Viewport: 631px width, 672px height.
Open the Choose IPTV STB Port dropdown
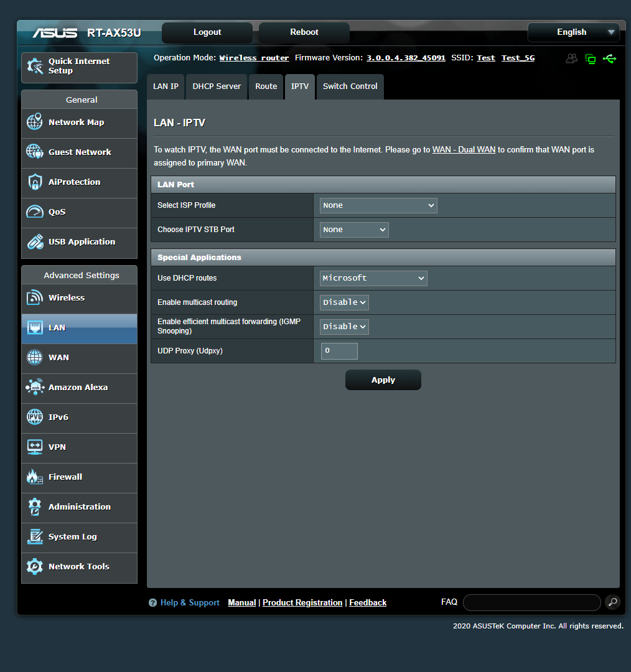tap(353, 230)
